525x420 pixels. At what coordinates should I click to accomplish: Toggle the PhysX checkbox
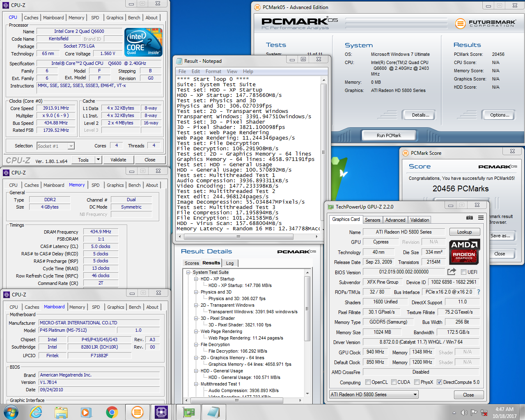pos(417,382)
